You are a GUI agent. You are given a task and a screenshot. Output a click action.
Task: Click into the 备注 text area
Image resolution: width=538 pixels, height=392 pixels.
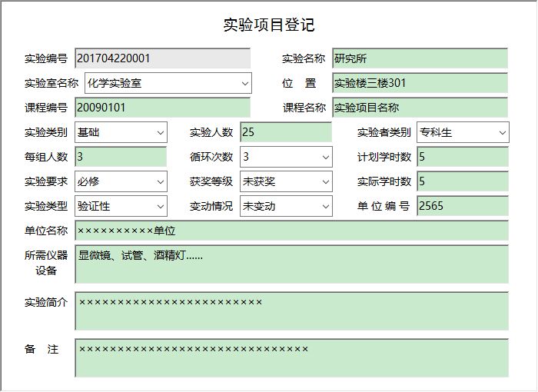291,358
